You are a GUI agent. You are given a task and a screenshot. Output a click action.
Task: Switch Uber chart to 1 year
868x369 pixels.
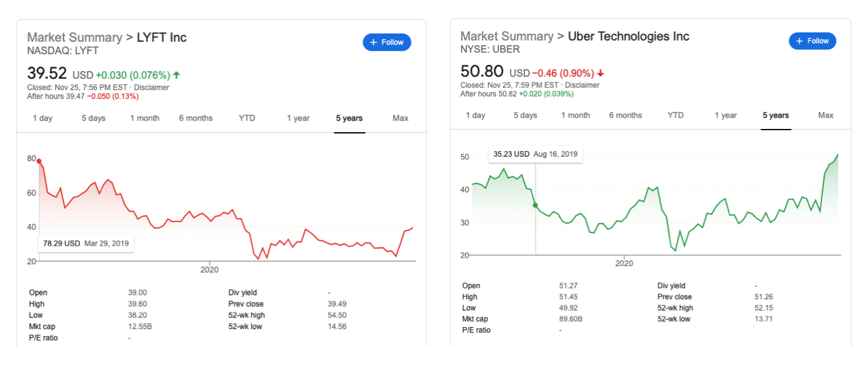tap(726, 116)
